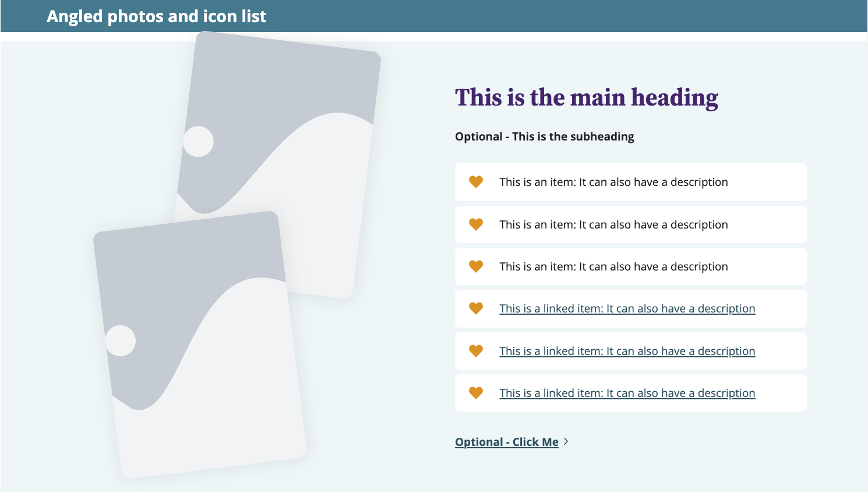Click the chevron arrow after Optional - Click Me
This screenshot has height=492, width=868.
566,442
